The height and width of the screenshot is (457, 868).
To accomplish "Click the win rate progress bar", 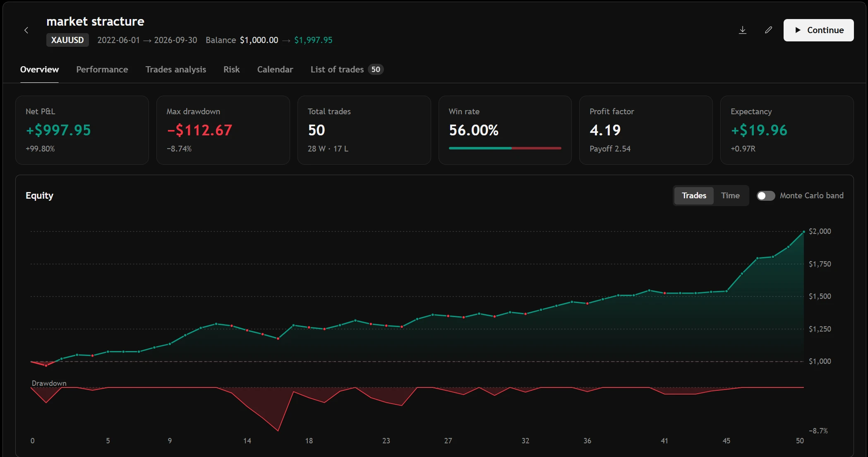I will tap(505, 148).
